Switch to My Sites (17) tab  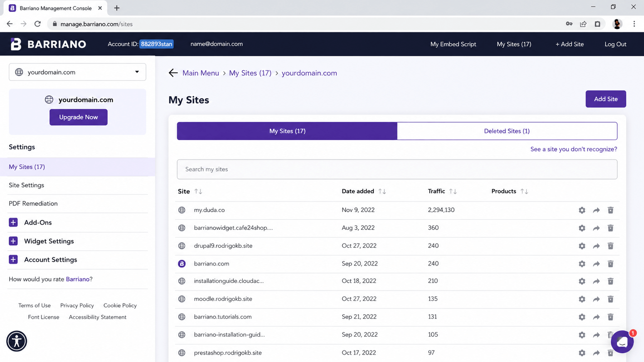pos(287,131)
